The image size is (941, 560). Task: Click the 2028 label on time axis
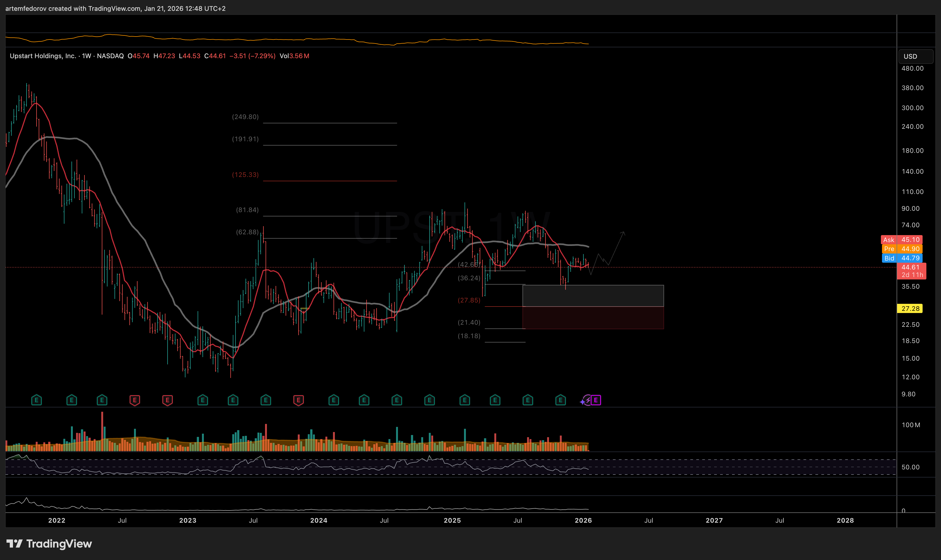(x=845, y=521)
